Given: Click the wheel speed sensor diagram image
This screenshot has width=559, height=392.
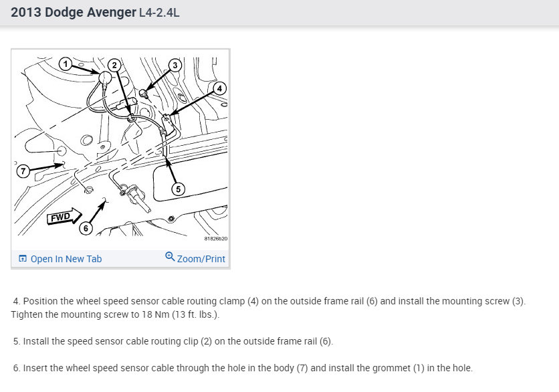Looking at the screenshot, I should click(120, 147).
